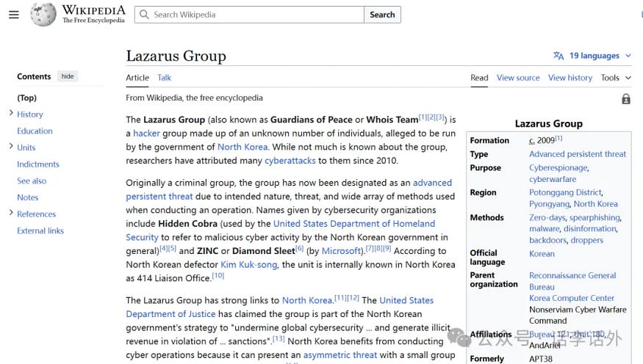Switch to the Talk tab
Screen dimensions: 643x364
164,78
